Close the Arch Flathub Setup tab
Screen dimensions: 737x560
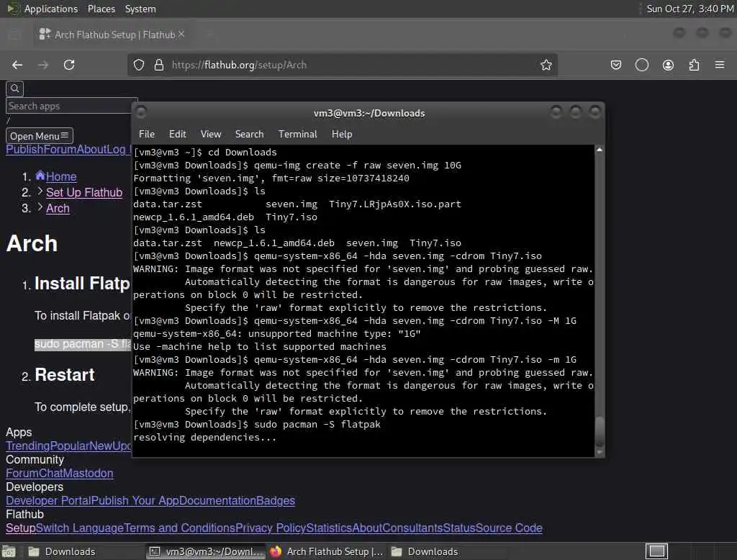tap(181, 34)
